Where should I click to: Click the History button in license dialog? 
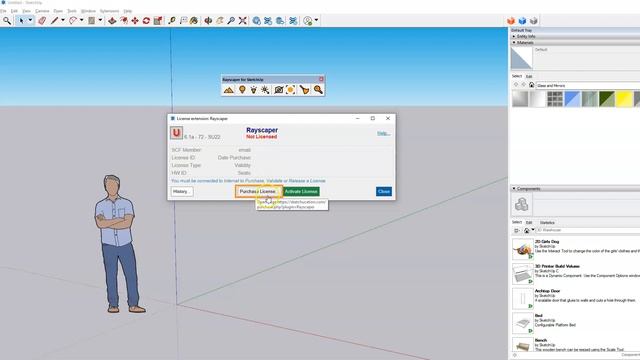pyautogui.click(x=182, y=191)
